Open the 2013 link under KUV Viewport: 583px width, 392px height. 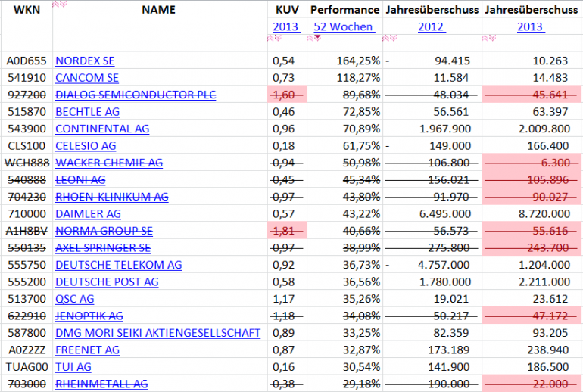click(286, 26)
